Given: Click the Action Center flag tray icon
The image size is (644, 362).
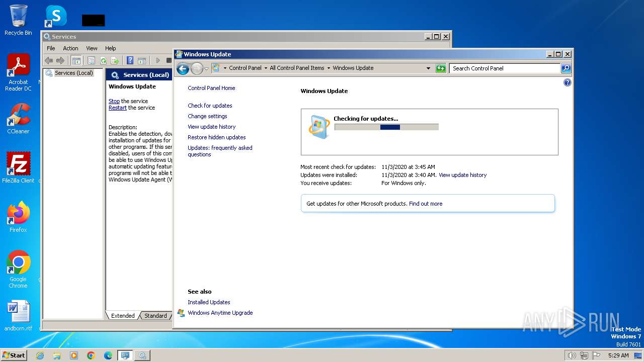Looking at the screenshot, I should coord(596,355).
